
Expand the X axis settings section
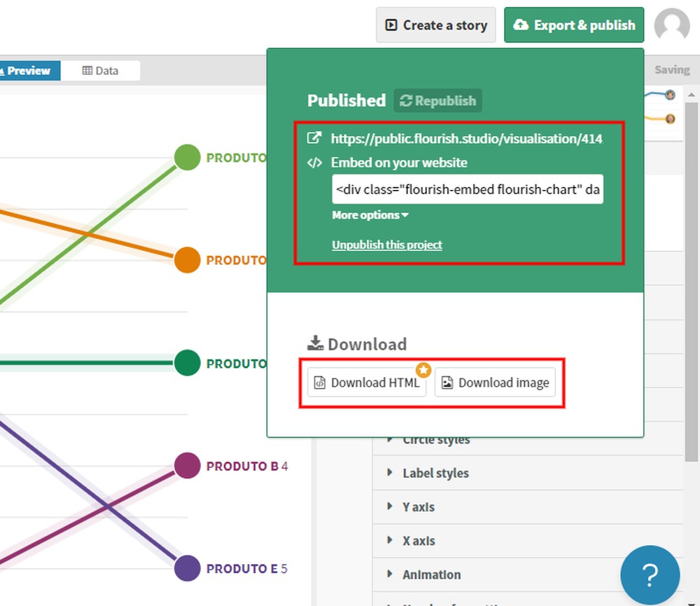[x=420, y=540]
